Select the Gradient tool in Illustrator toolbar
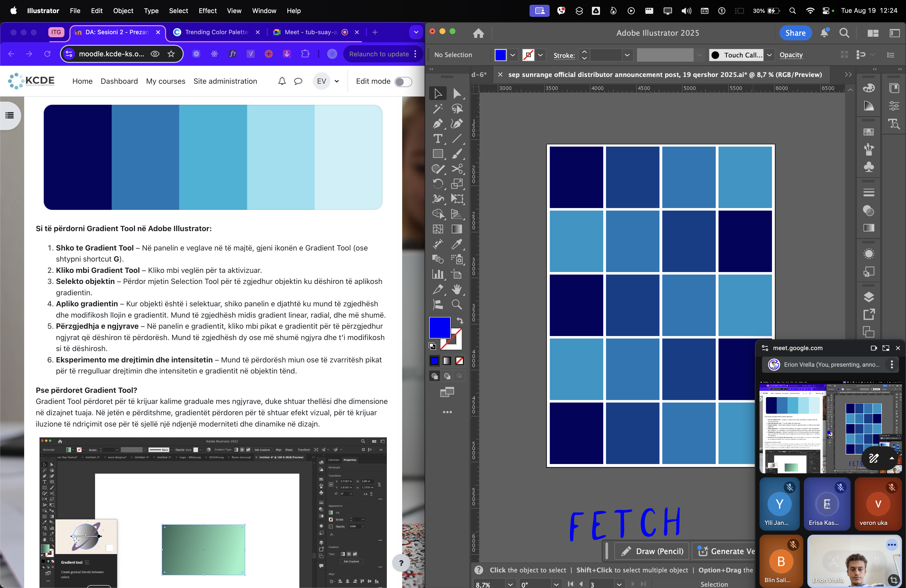The image size is (906, 588). tap(457, 229)
